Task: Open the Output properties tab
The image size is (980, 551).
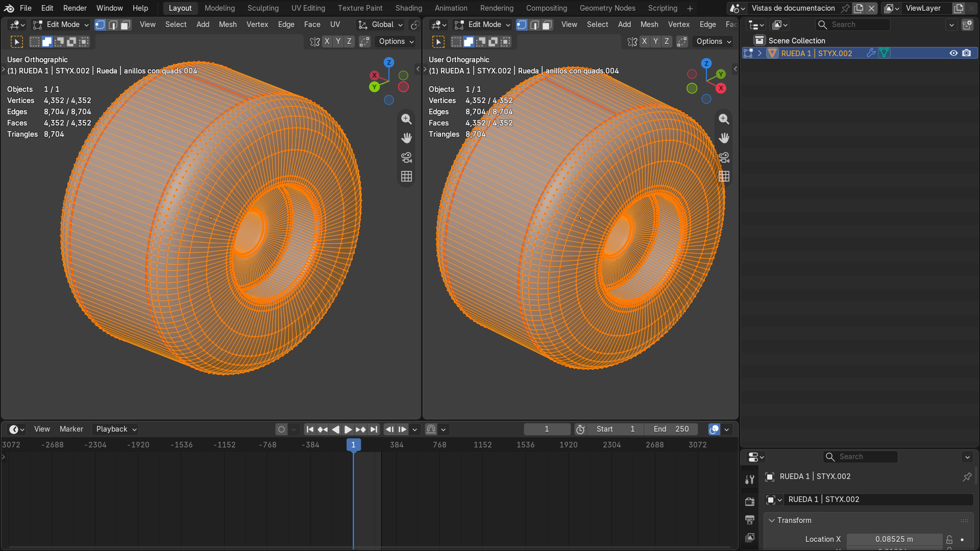Action: 750,520
